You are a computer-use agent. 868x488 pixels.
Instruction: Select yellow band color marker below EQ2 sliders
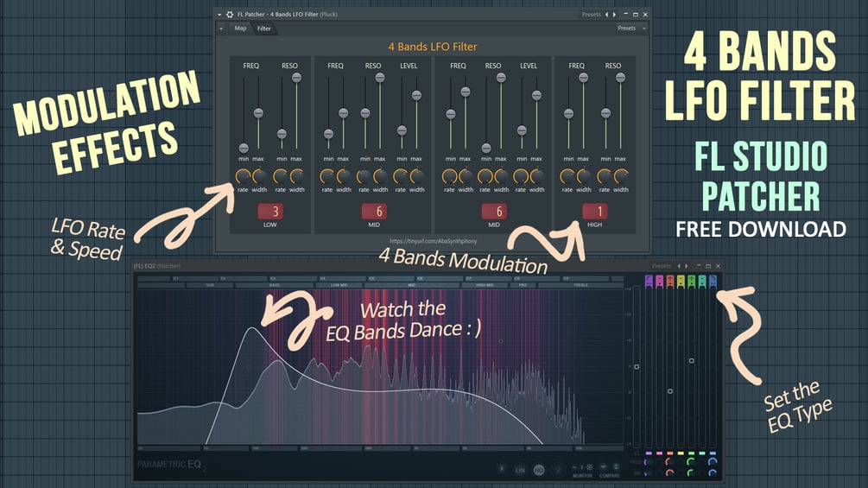681,453
